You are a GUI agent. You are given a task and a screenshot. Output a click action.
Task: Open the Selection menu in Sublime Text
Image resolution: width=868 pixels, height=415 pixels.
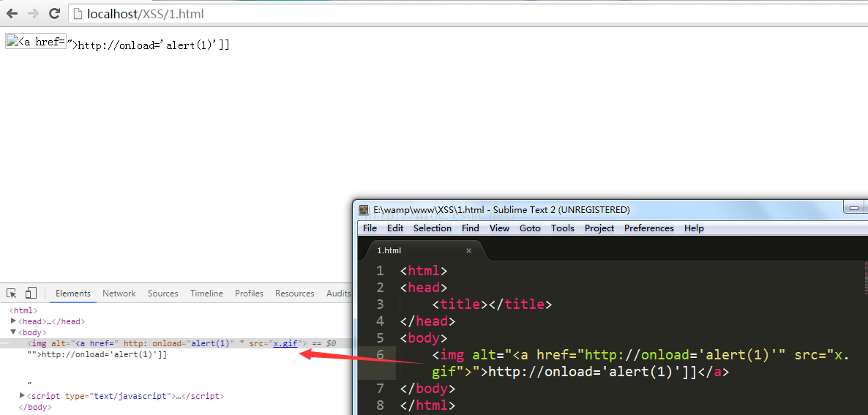click(x=433, y=228)
